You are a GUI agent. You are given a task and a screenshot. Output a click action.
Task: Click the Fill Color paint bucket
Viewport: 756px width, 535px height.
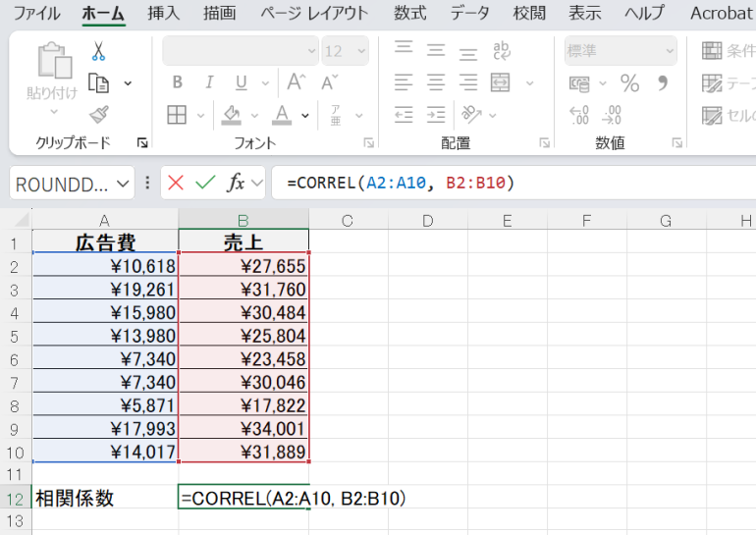(232, 115)
